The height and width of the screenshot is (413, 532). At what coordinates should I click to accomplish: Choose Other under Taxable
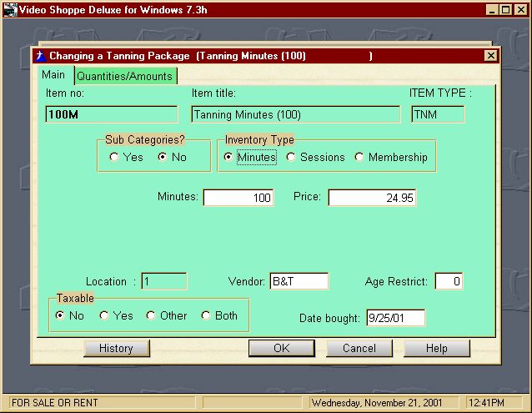coord(151,315)
